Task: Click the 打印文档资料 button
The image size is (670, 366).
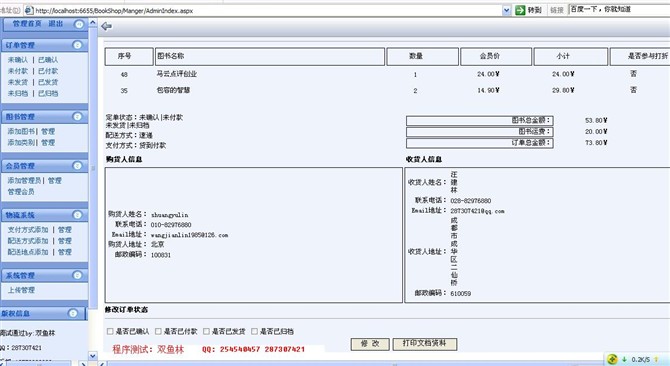Action: pos(425,344)
